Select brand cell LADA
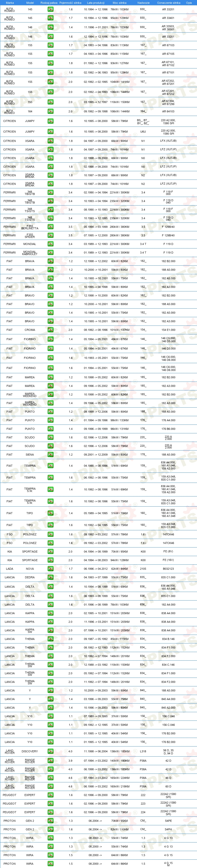Image resolution: width=197 pixels, height=868 pixels. (10, 569)
